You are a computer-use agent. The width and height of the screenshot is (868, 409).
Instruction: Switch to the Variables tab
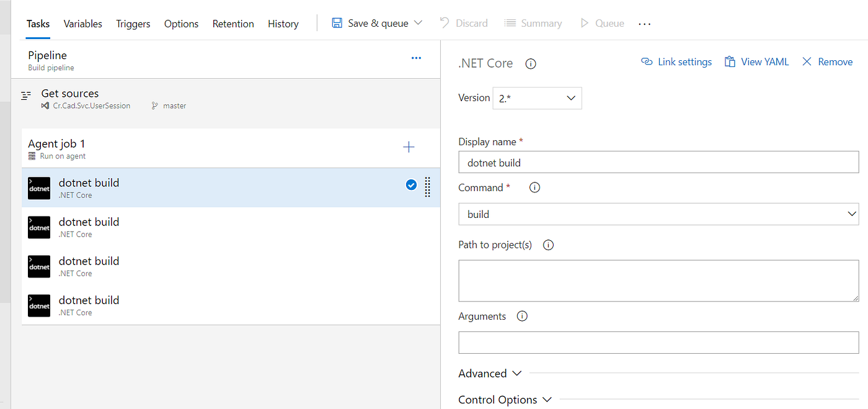tap(82, 24)
